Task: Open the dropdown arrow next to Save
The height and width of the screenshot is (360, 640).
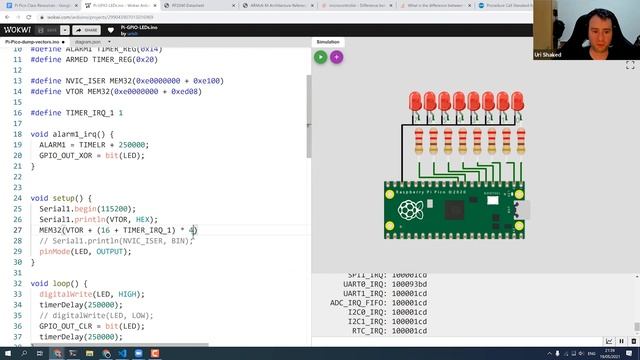Action: [x=65, y=30]
